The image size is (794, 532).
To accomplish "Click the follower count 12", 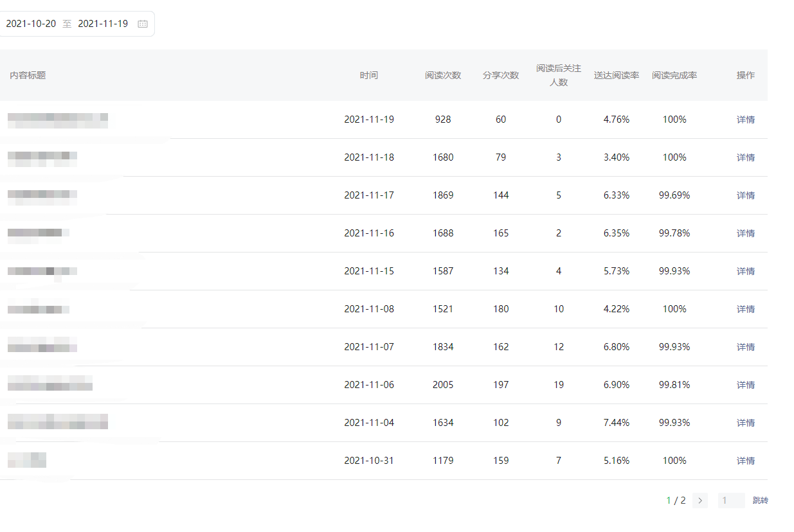I will [x=559, y=347].
